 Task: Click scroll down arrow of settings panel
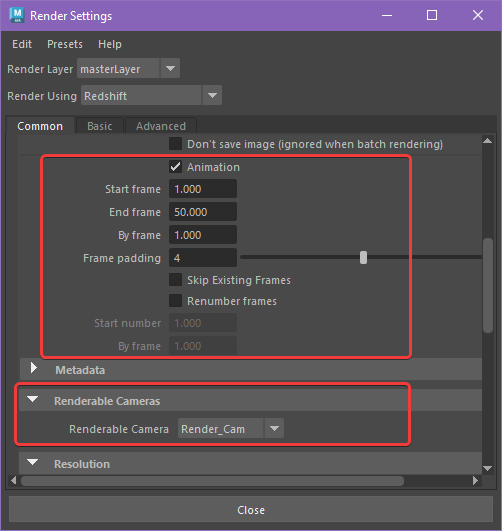point(487,468)
